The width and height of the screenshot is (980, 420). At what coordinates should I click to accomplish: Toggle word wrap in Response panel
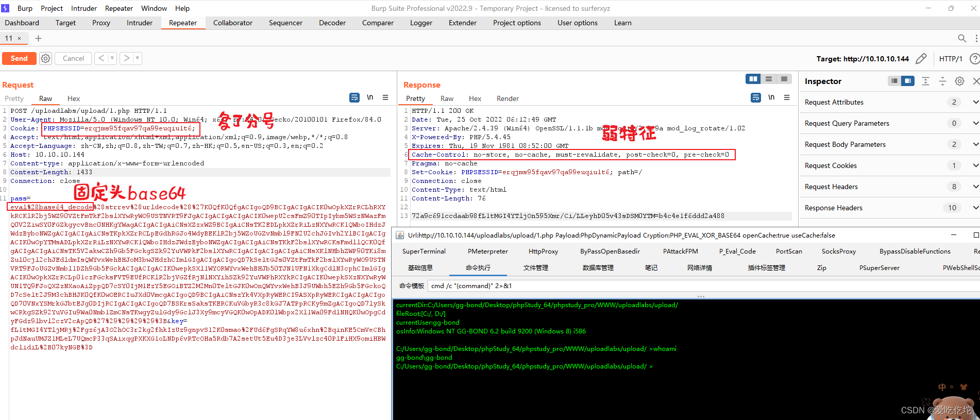[756, 97]
